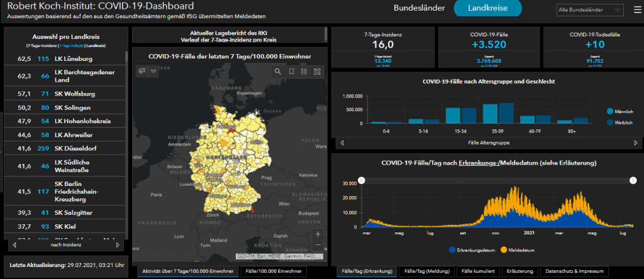Image resolution: width=644 pixels, height=279 pixels.
Task: Open the 'Alle Bundesländer' dropdown
Action: coord(590,10)
